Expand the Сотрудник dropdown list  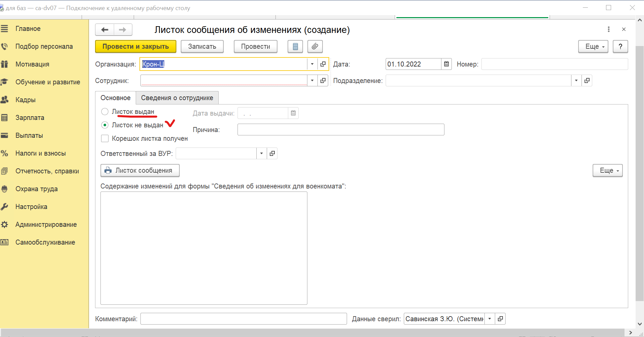[312, 81]
